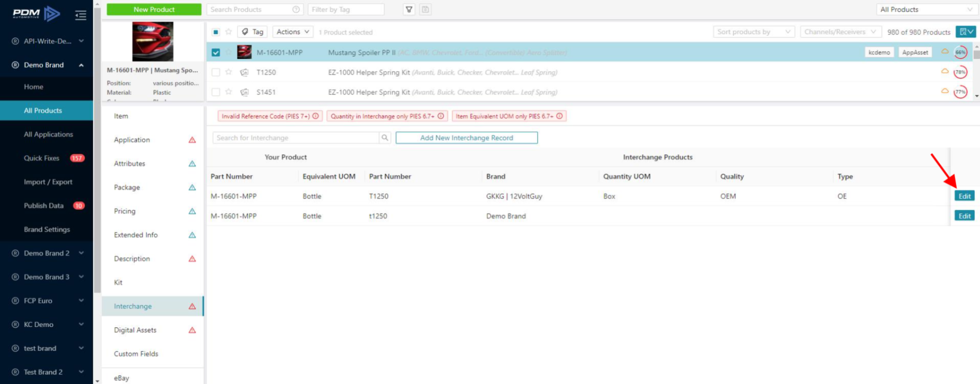The width and height of the screenshot is (980, 384).
Task: Click Attributes section warning triangle
Action: pos(192,164)
